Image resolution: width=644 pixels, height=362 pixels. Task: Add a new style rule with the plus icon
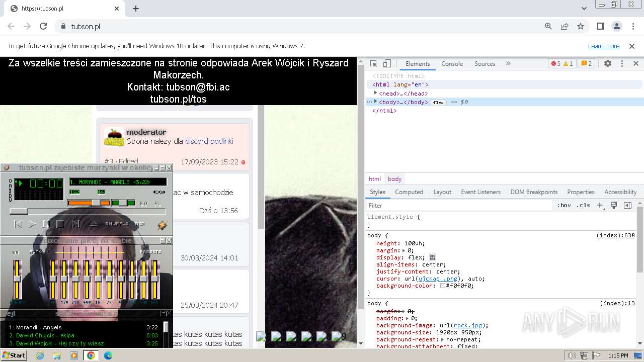pos(600,205)
